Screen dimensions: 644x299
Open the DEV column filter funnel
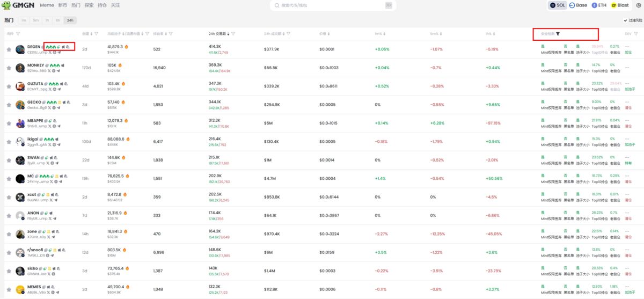click(x=636, y=34)
